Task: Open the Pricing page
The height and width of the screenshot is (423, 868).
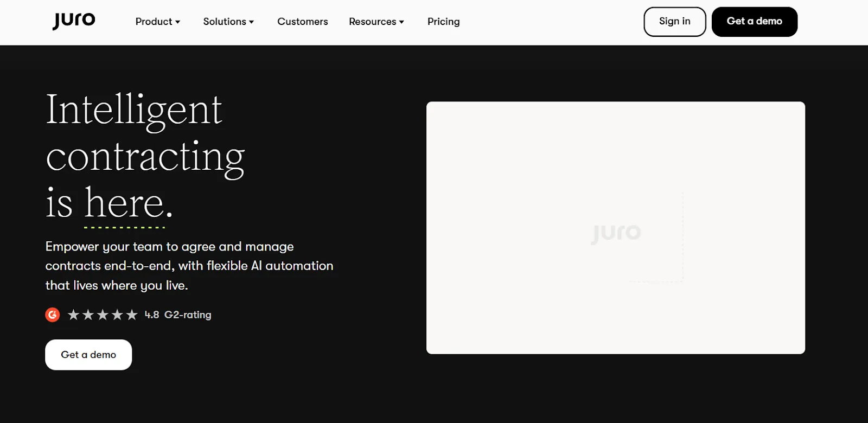Action: click(443, 22)
